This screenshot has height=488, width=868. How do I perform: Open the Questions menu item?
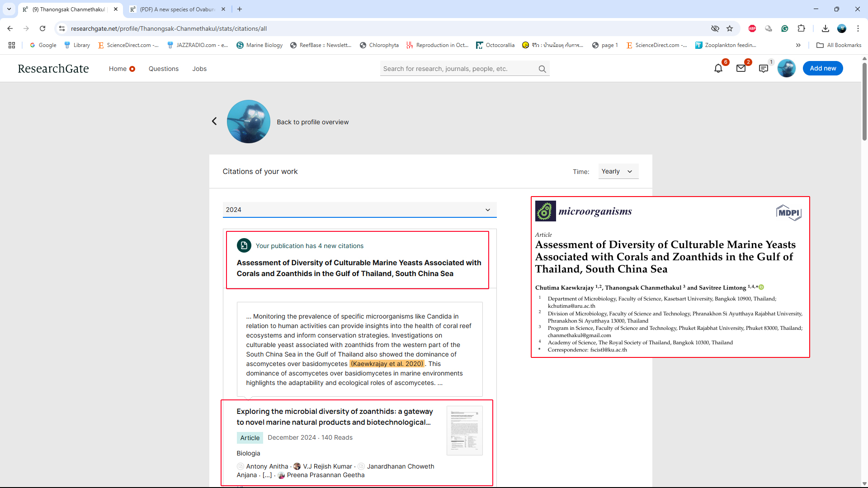coord(163,69)
